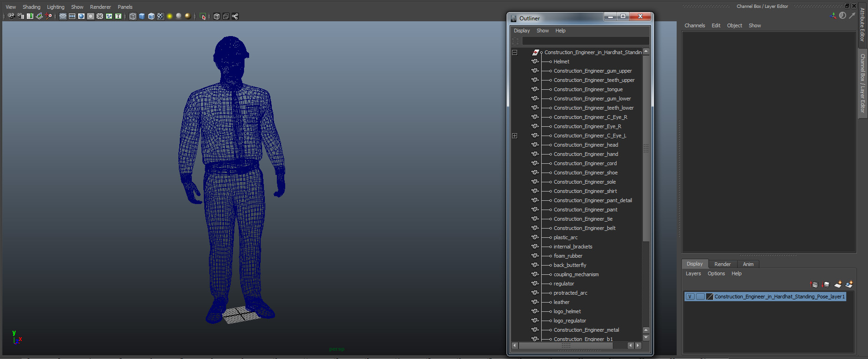Click the Bookmarks icon in the viewport toolbar
Screen dimensions: 868x359
(x=30, y=16)
